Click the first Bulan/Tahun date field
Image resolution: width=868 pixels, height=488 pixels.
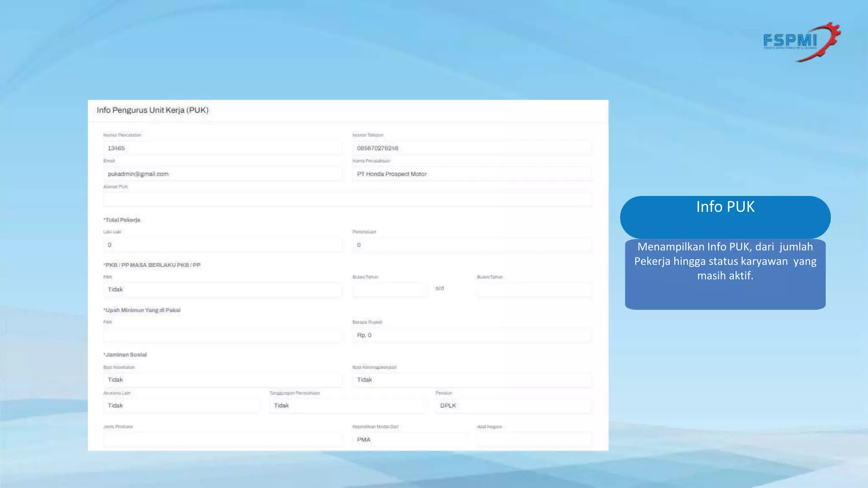click(x=389, y=290)
